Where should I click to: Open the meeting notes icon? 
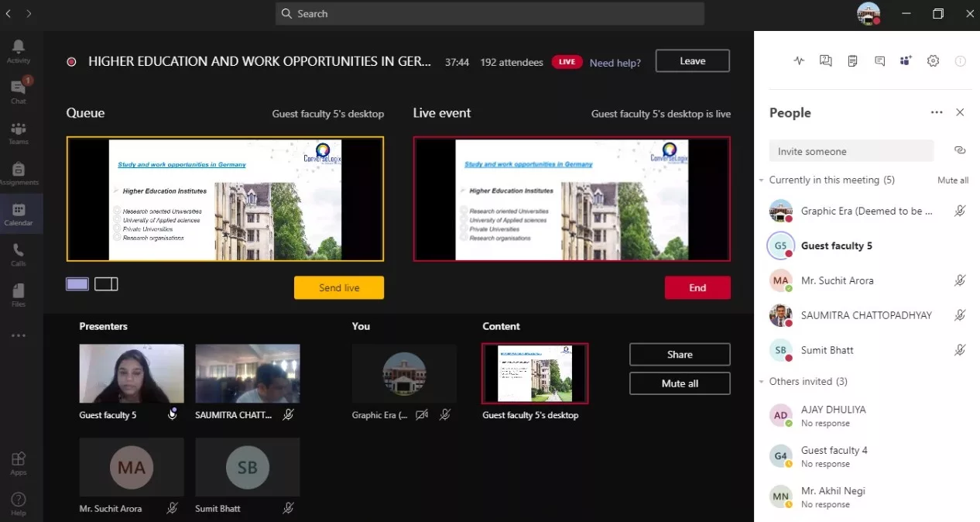[852, 60]
